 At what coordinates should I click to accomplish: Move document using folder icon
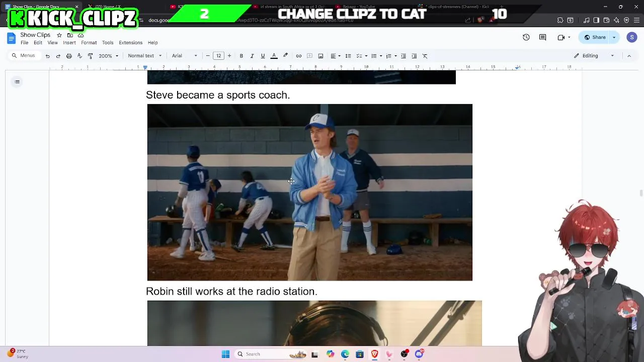pos(70,35)
